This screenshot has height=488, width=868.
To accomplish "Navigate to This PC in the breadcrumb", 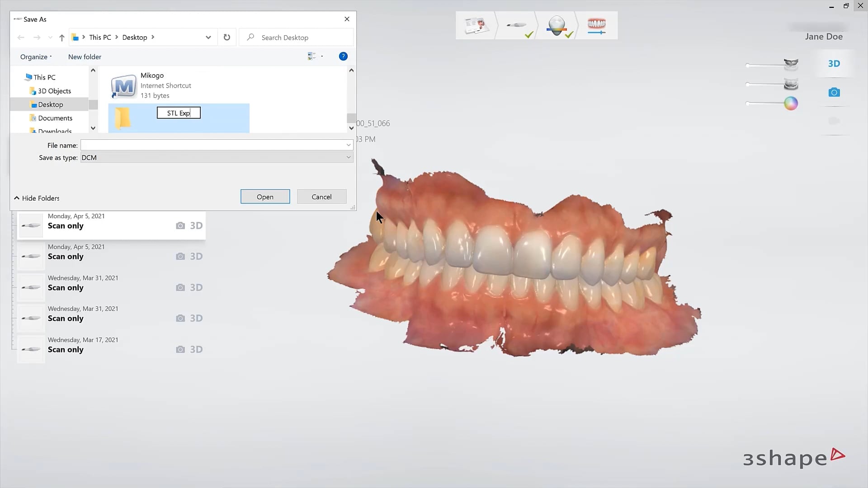I will [x=101, y=37].
